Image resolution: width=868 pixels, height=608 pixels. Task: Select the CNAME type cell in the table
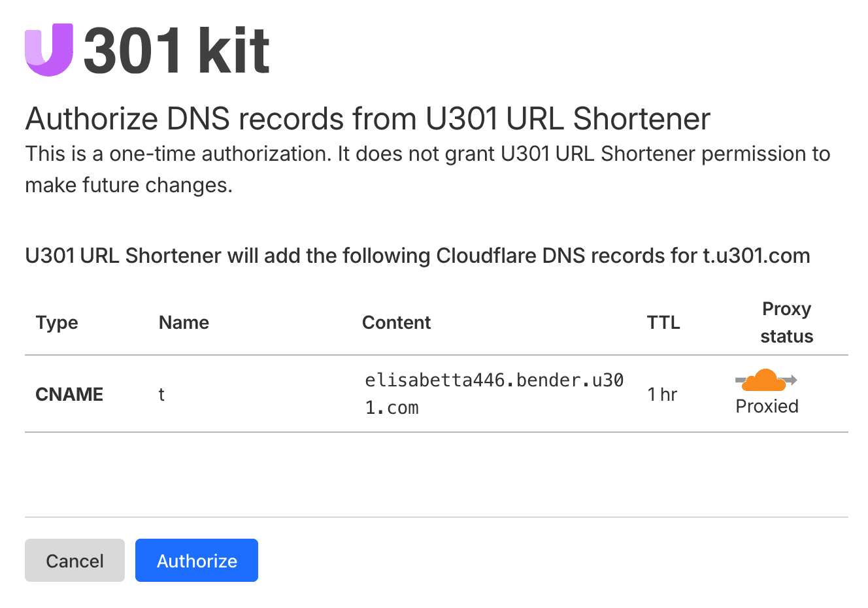(69, 394)
